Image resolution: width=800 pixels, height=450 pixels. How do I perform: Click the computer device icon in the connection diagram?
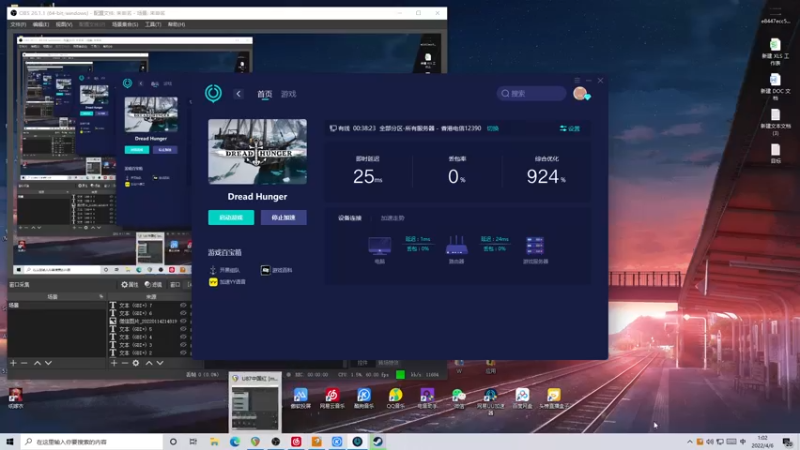pos(380,245)
